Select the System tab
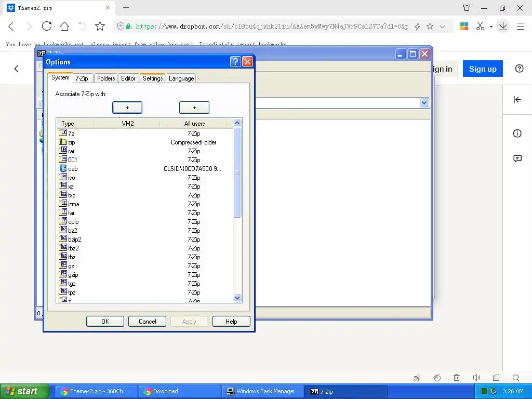Screen dimensions: 532x399 pyautogui.click(x=60, y=78)
